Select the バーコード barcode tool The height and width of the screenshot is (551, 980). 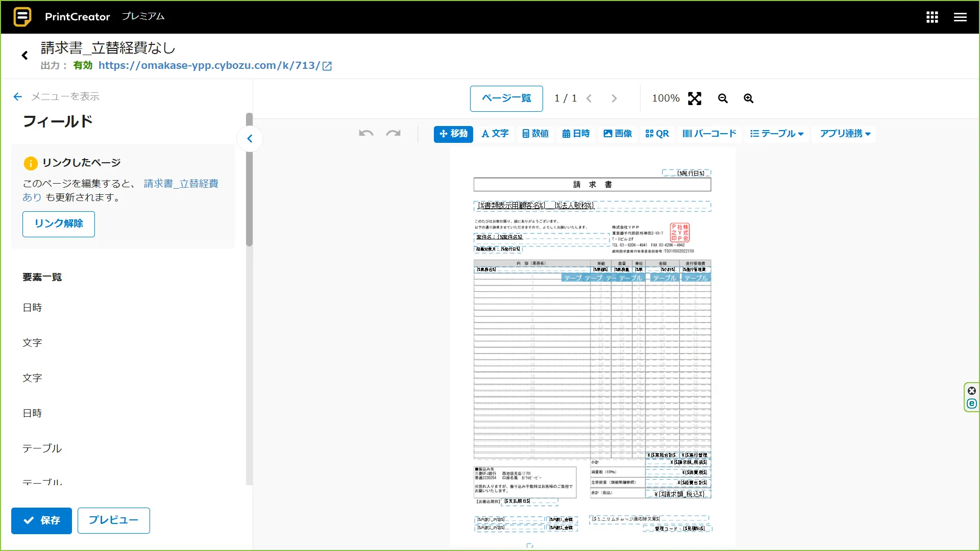[709, 134]
